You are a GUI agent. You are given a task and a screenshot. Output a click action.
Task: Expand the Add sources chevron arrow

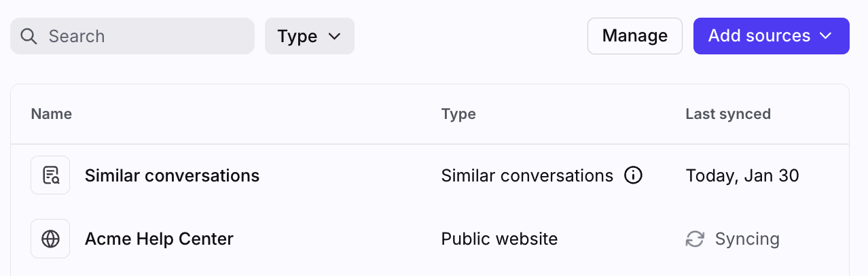point(826,36)
